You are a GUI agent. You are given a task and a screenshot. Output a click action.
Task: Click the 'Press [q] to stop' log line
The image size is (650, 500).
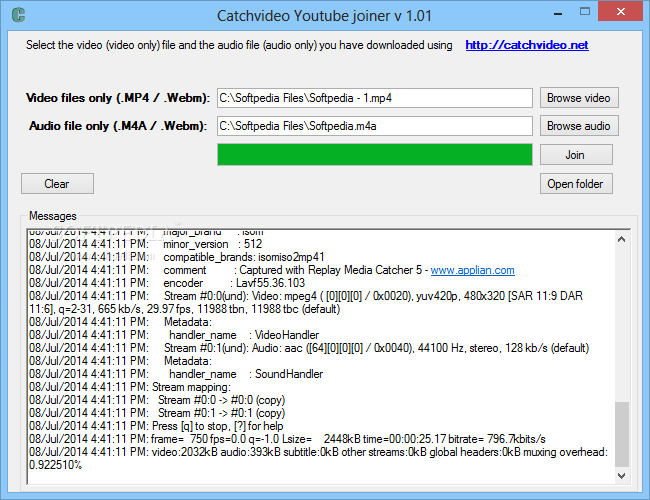pyautogui.click(x=156, y=426)
